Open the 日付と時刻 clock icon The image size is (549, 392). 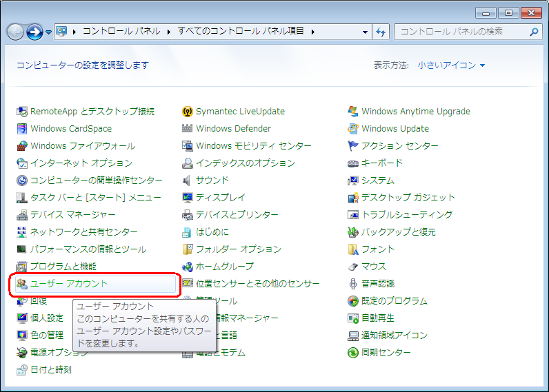coord(21,370)
